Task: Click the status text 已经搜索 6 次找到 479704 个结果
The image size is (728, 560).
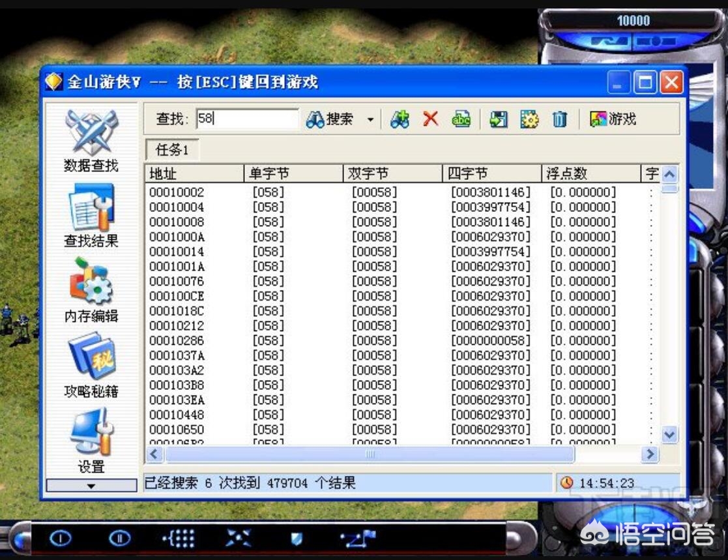Action: pyautogui.click(x=250, y=483)
